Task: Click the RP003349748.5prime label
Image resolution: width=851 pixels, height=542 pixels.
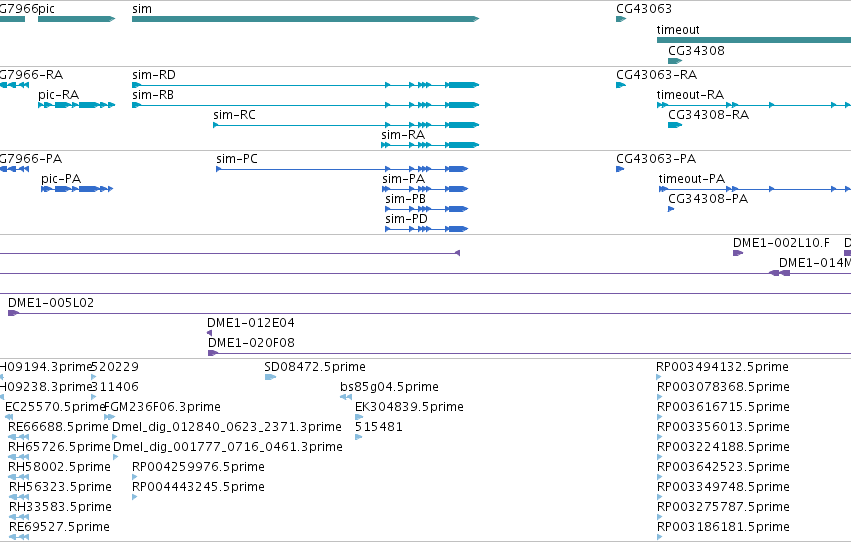Action: [x=723, y=487]
